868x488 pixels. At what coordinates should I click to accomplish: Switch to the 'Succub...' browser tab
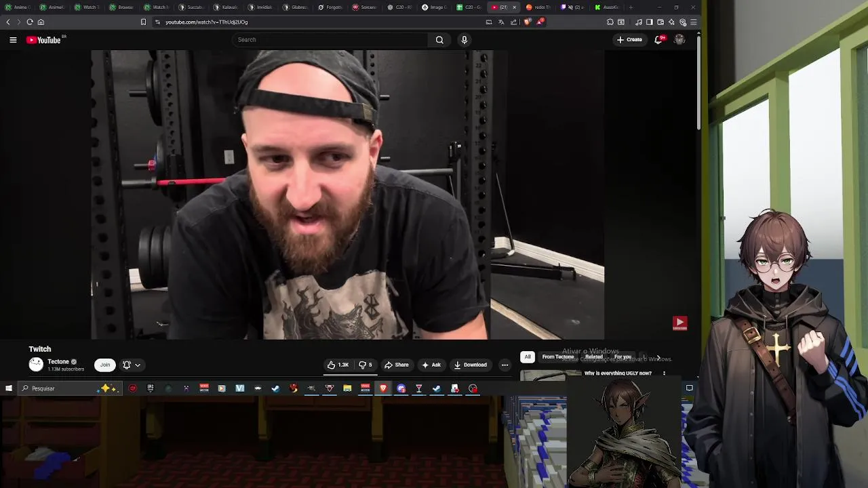pyautogui.click(x=191, y=7)
